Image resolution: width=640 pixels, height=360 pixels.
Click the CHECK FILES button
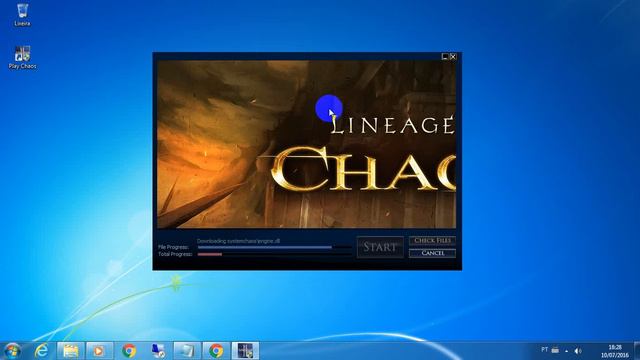pyautogui.click(x=432, y=241)
